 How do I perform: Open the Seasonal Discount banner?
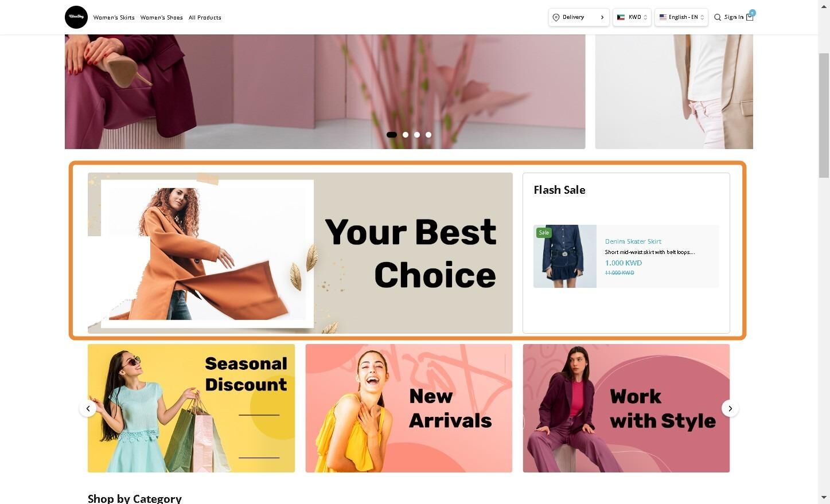point(191,408)
